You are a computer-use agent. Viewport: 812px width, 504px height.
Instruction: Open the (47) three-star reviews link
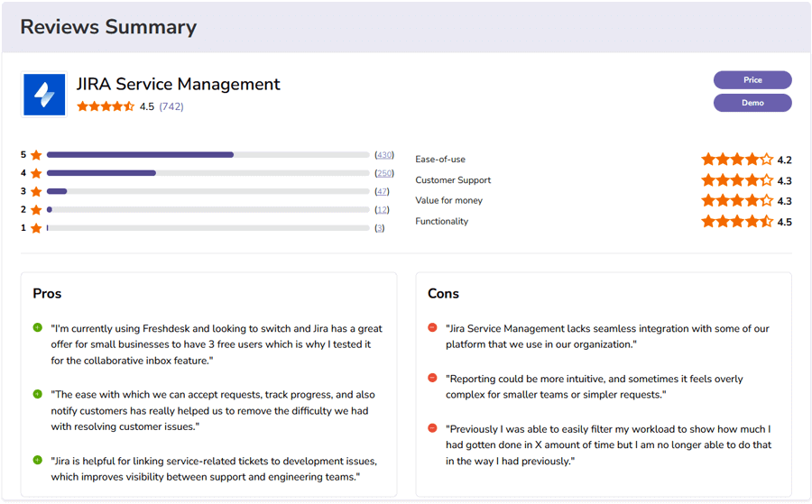pos(382,191)
